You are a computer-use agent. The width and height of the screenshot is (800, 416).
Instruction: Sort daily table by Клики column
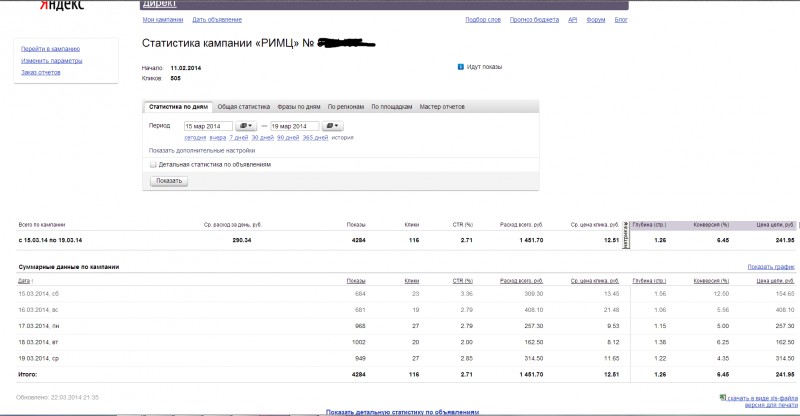click(x=411, y=281)
